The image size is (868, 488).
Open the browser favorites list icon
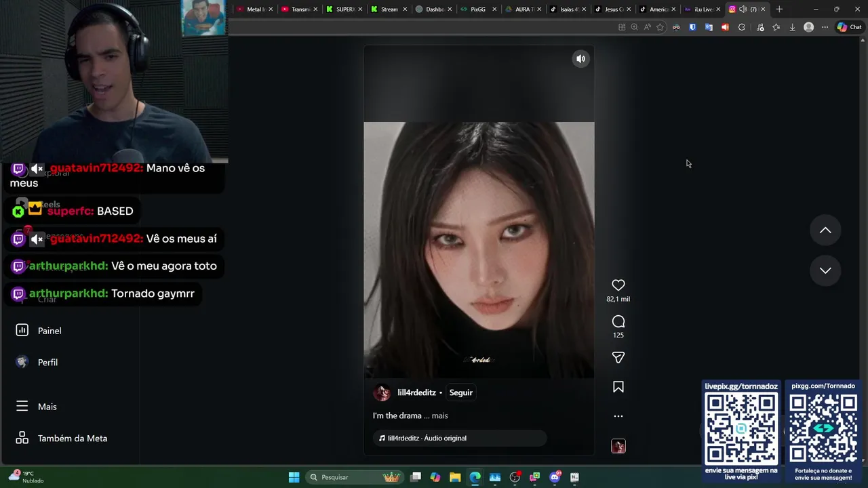(x=776, y=27)
